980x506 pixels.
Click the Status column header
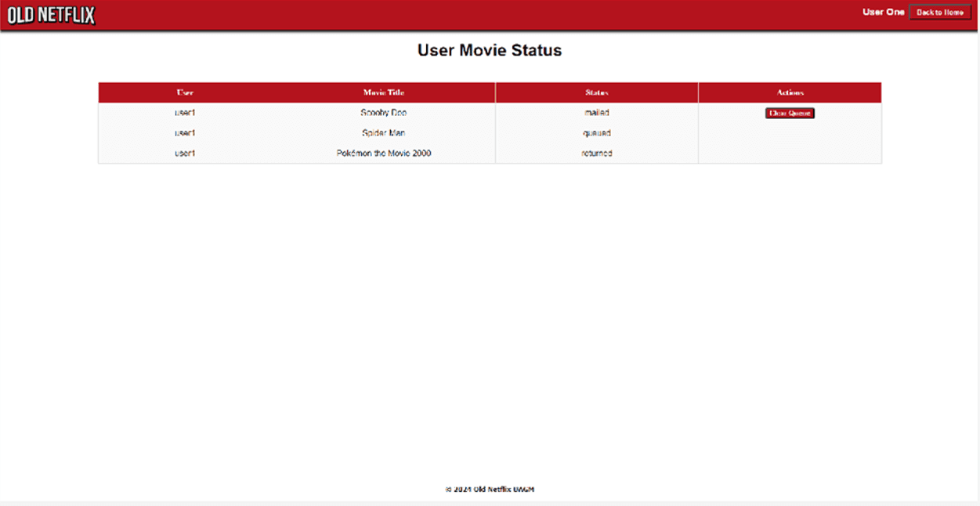pos(597,92)
